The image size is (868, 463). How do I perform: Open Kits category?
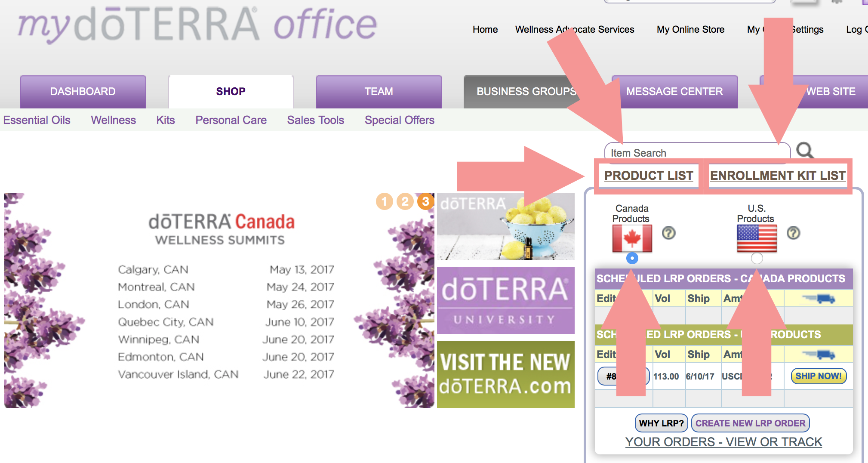click(166, 120)
